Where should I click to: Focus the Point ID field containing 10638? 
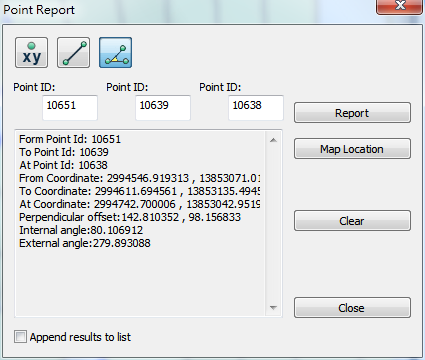256,108
